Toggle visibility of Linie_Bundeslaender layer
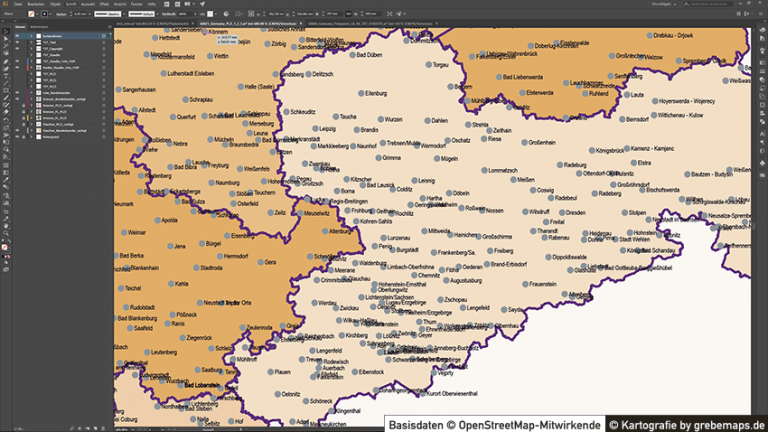This screenshot has height=432, width=768. [x=16, y=93]
